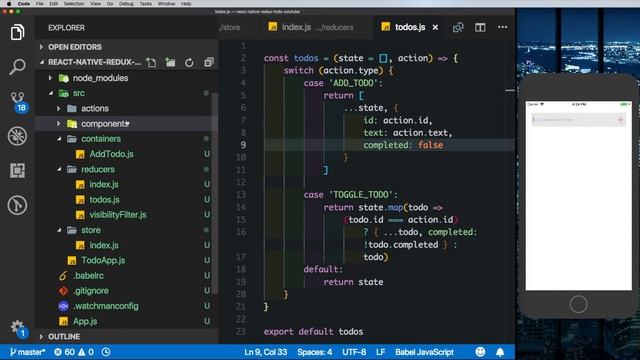Image resolution: width=640 pixels, height=360 pixels.
Task: Open visibilityFilter.js file
Action: 118,215
